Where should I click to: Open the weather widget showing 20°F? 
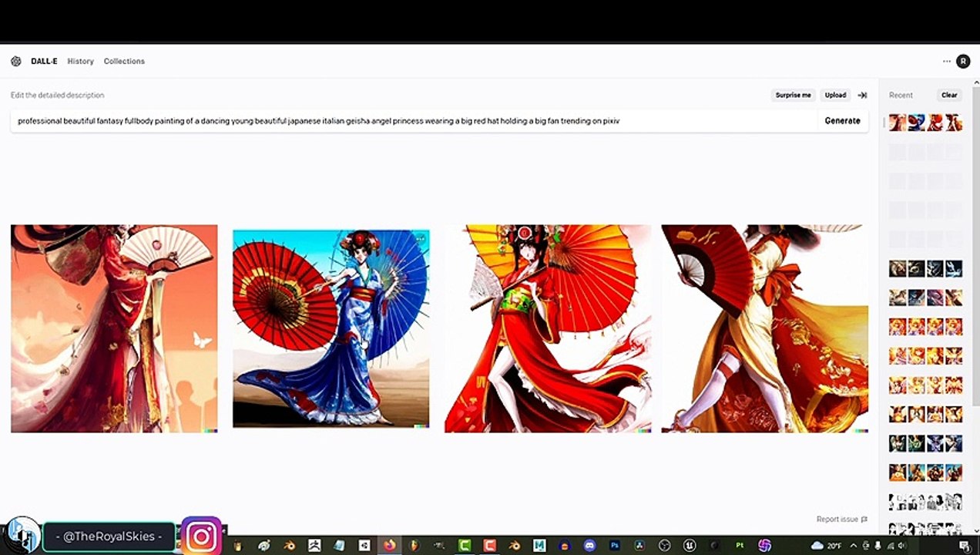coord(826,546)
